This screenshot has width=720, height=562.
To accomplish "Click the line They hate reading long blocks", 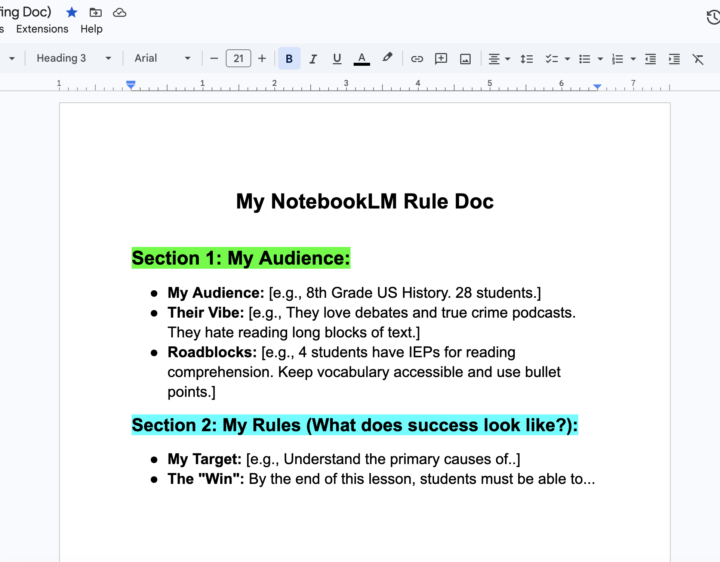I will point(293,332).
